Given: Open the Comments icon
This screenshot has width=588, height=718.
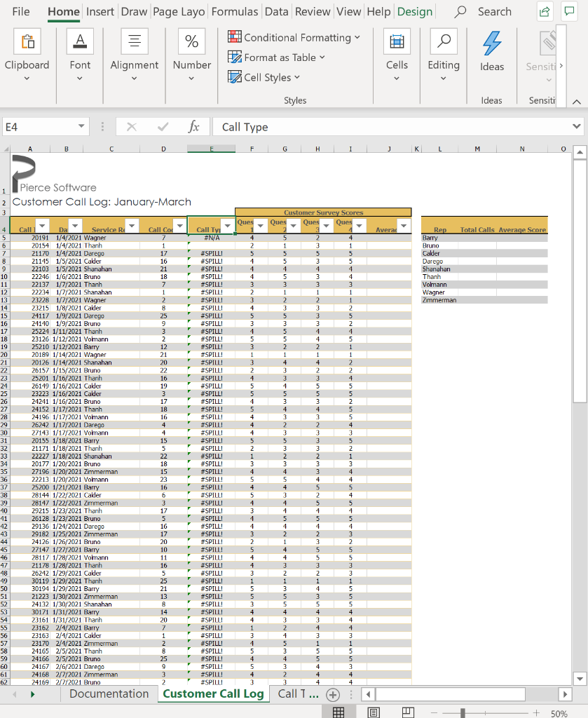Looking at the screenshot, I should point(570,11).
